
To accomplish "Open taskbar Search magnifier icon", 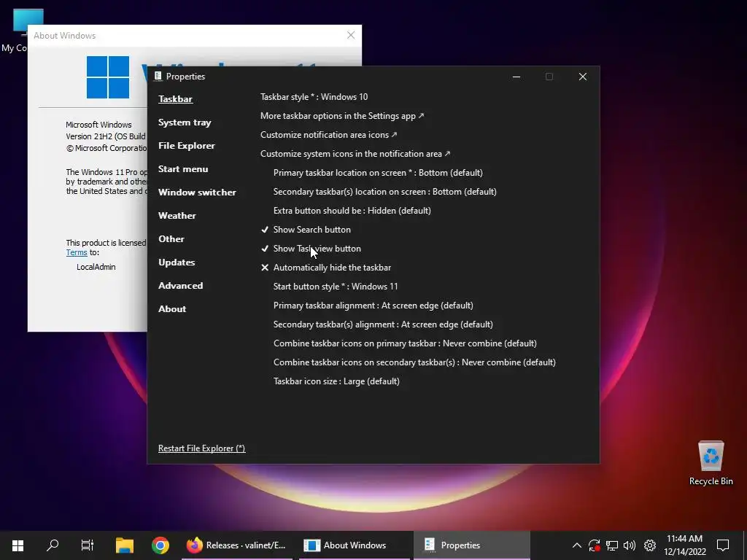I will point(53,545).
